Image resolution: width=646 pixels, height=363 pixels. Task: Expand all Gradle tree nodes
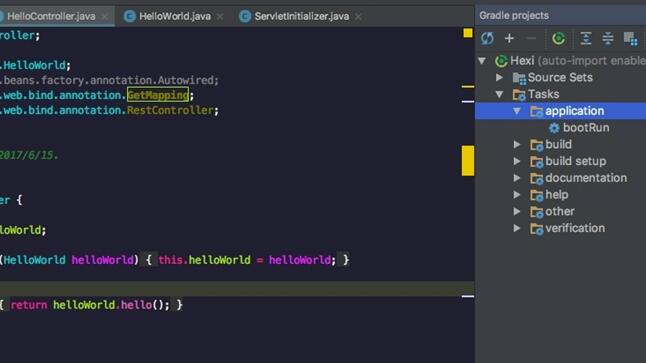click(x=585, y=38)
